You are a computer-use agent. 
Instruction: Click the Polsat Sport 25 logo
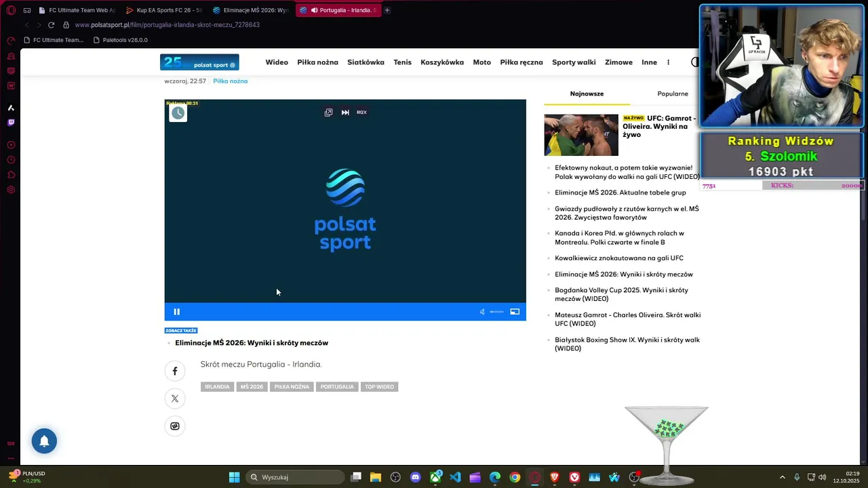pos(199,62)
